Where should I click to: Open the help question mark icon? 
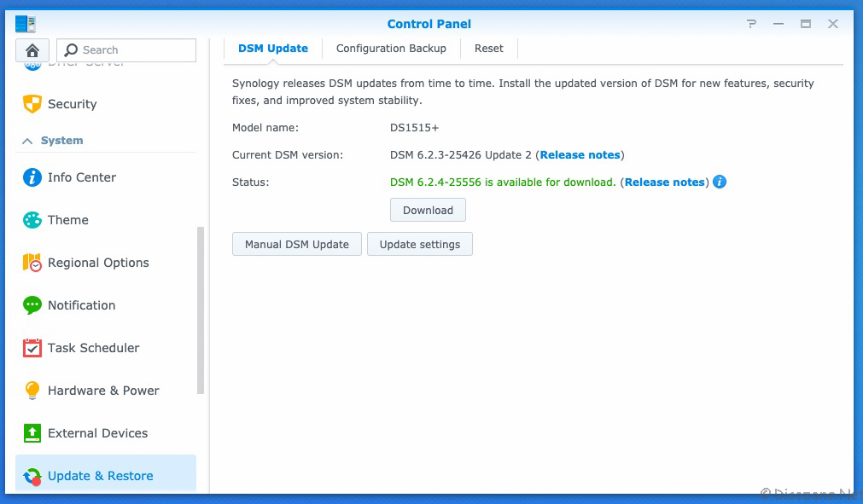click(x=751, y=24)
